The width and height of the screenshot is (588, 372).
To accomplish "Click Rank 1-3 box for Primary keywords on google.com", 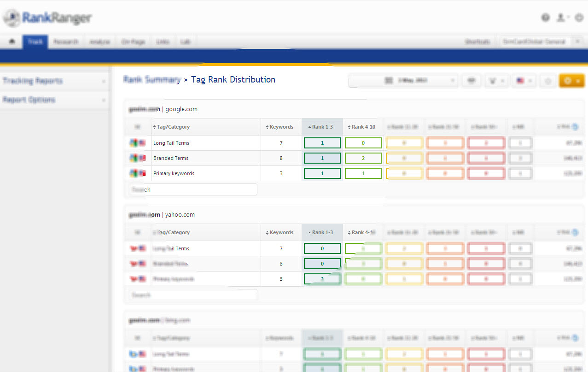I will tap(322, 173).
